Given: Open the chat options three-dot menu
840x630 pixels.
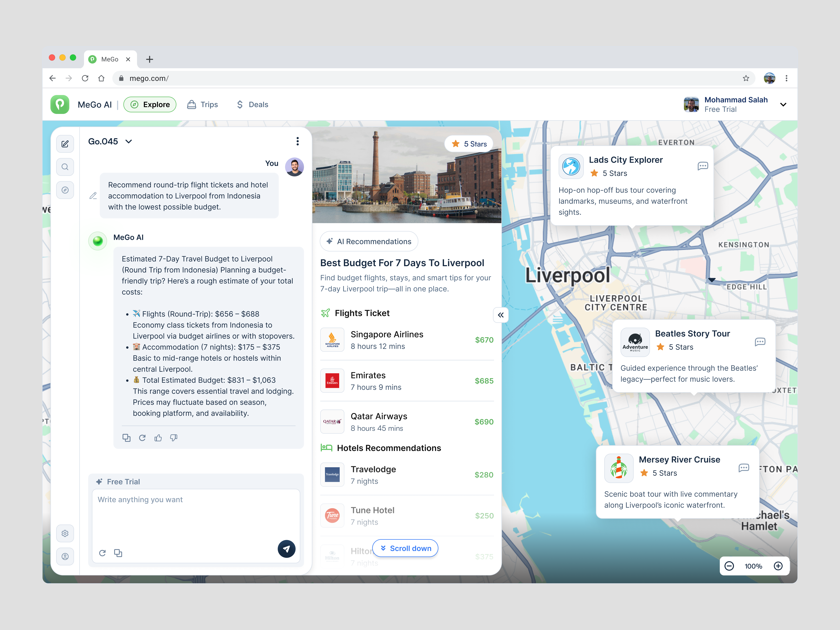Looking at the screenshot, I should point(298,141).
